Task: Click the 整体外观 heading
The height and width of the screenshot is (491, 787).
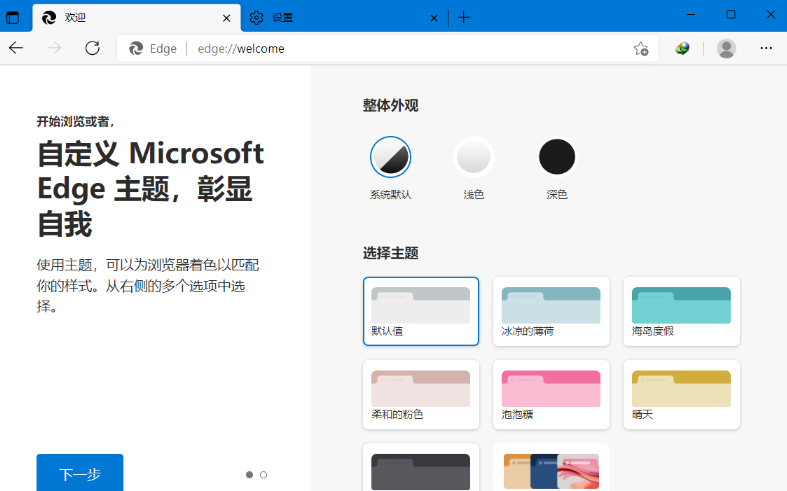Action: (x=390, y=105)
